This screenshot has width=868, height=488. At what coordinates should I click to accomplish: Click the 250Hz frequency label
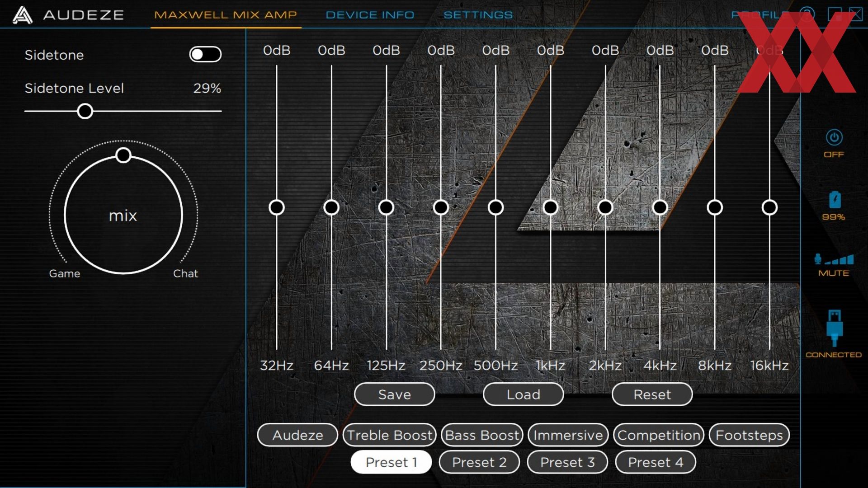(x=441, y=365)
